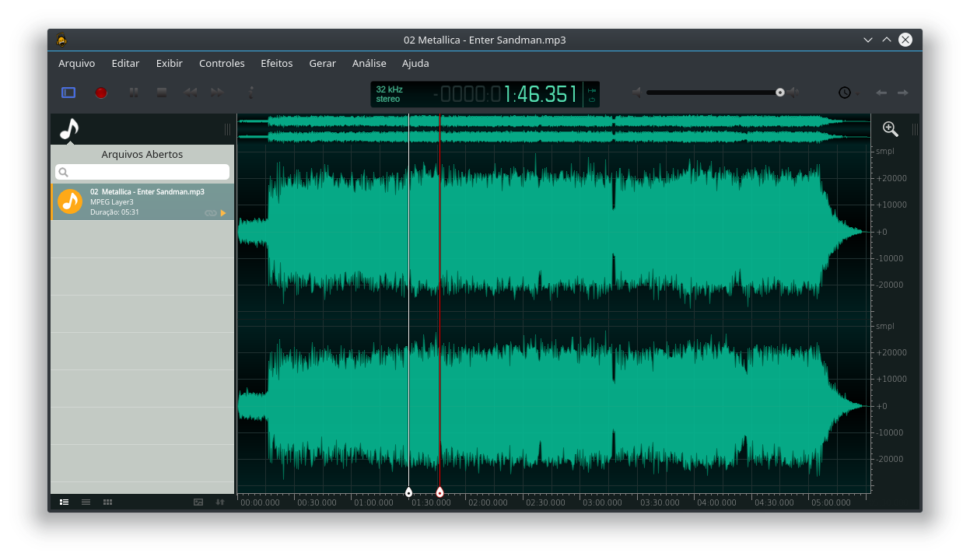This screenshot has height=560, width=970.
Task: Click the small play arrow on file entry
Action: click(223, 213)
